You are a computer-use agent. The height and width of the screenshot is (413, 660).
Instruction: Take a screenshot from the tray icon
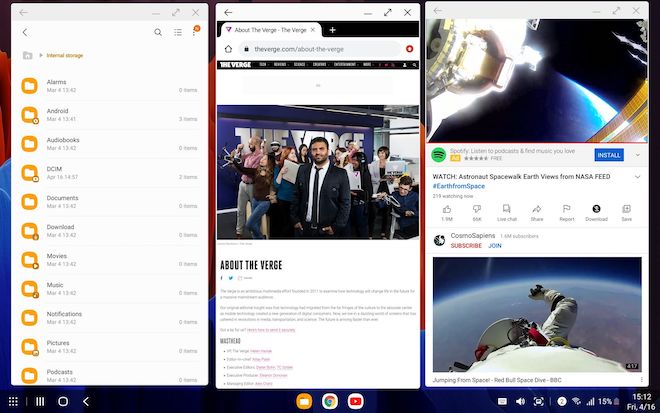538,401
